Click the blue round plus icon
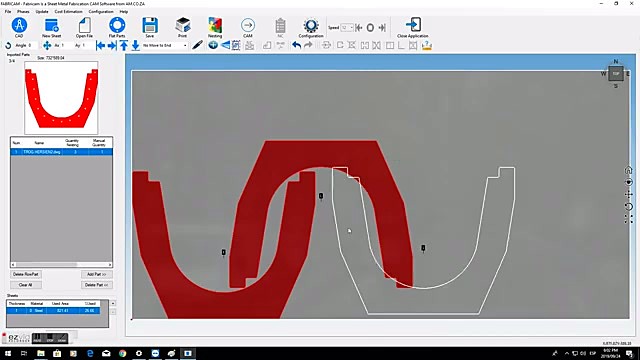 pos(213,45)
